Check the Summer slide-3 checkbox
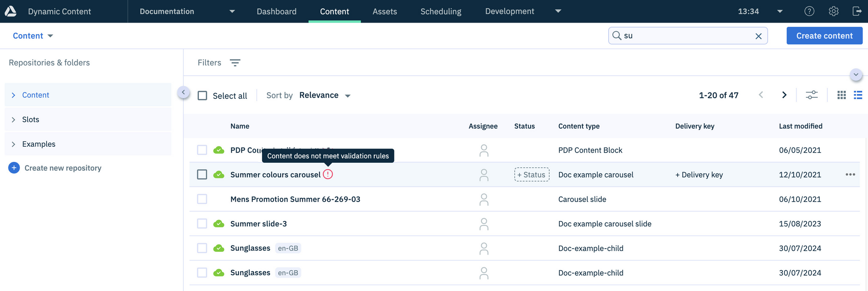 [x=202, y=224]
